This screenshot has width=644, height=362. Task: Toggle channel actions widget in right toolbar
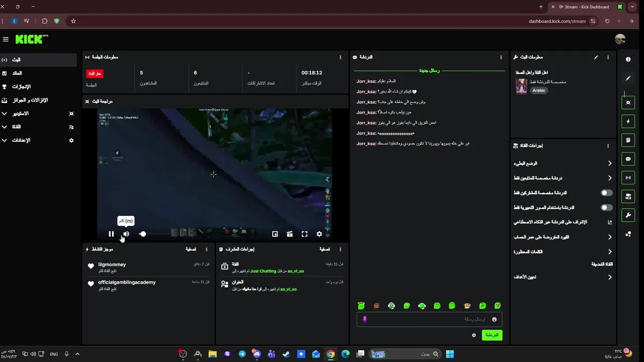coord(628,197)
